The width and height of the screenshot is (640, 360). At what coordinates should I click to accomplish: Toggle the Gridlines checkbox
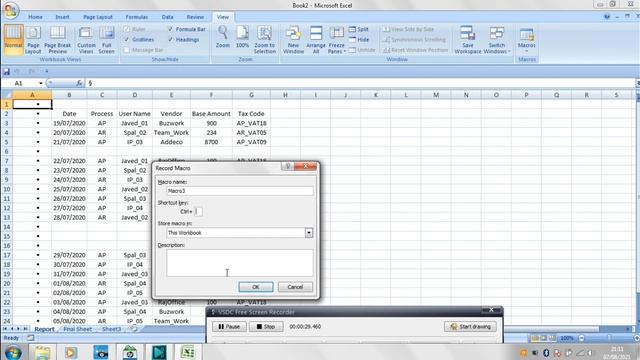[127, 40]
